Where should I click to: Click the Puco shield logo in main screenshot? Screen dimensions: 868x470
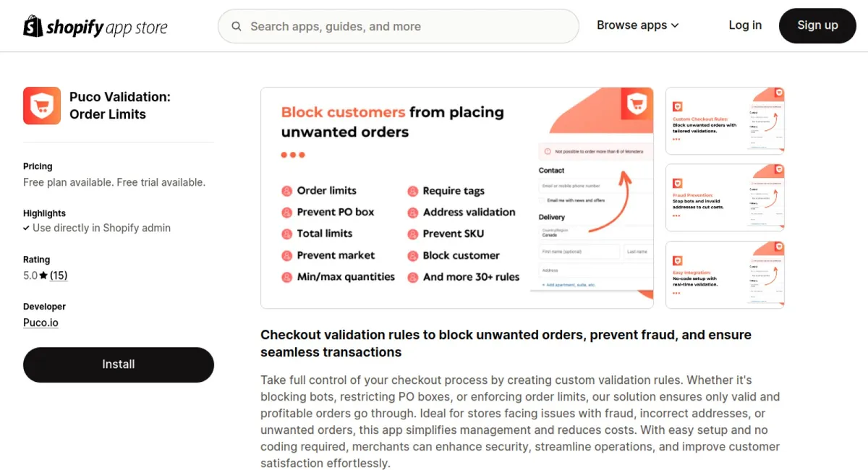637,104
